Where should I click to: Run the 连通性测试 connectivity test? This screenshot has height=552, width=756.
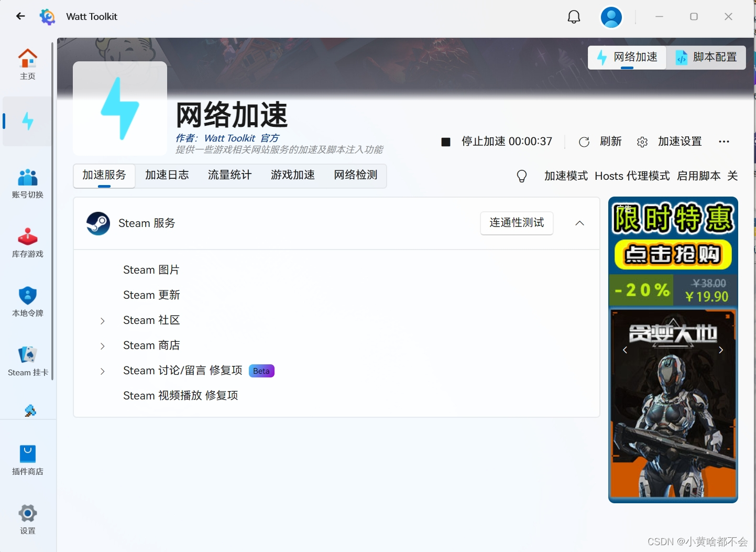click(517, 223)
